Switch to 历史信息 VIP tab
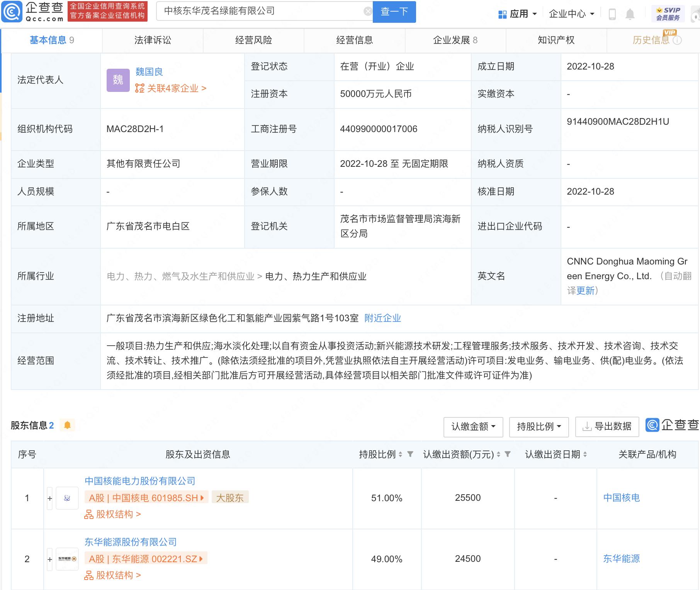 click(x=653, y=40)
